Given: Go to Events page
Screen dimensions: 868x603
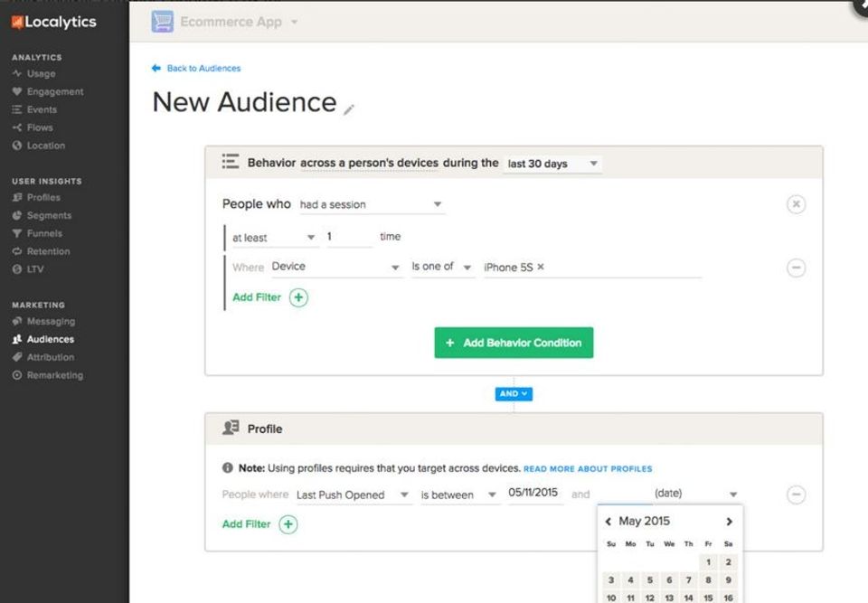Looking at the screenshot, I should coord(42,109).
